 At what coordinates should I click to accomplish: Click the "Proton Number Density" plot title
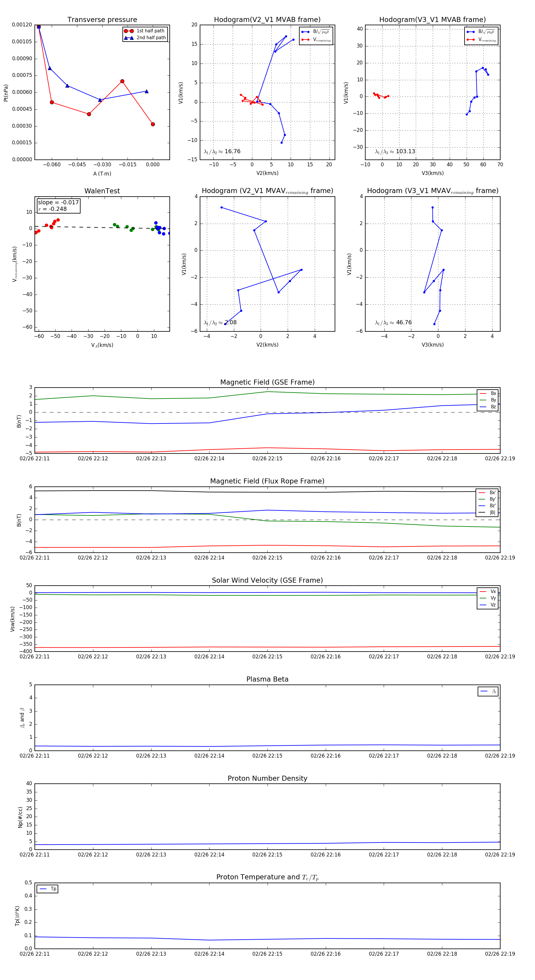point(267,778)
